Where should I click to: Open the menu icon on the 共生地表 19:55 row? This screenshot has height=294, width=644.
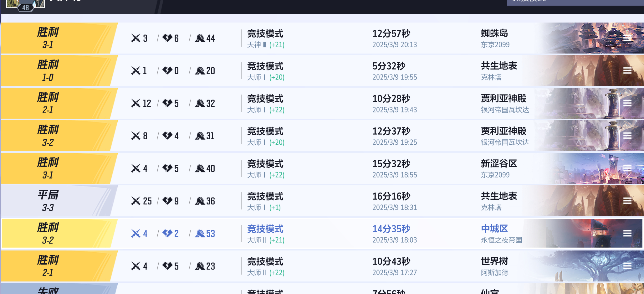click(x=627, y=70)
